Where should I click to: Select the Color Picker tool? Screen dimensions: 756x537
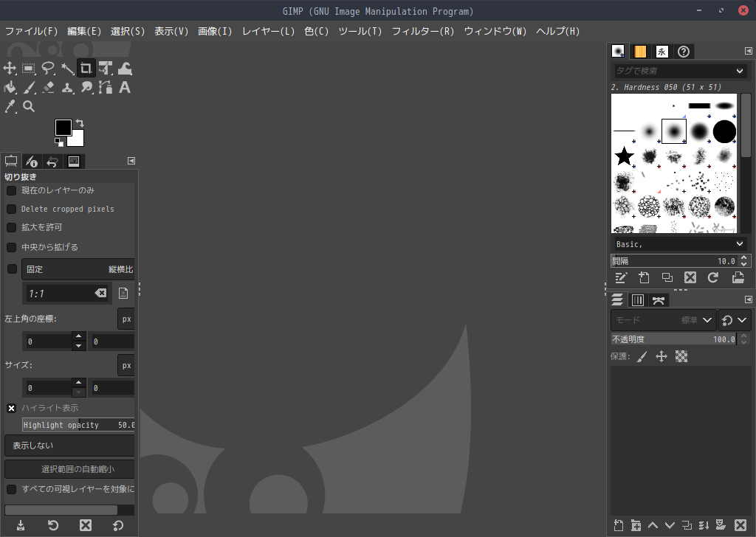tap(10, 106)
